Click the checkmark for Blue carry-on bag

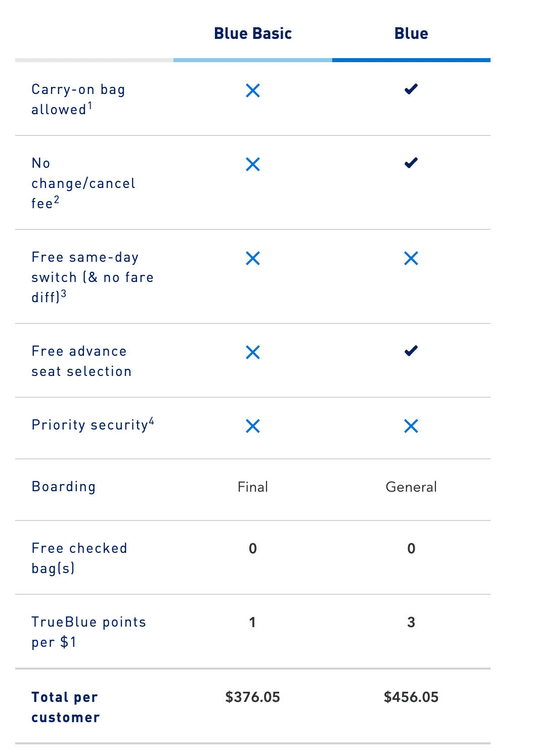[411, 89]
